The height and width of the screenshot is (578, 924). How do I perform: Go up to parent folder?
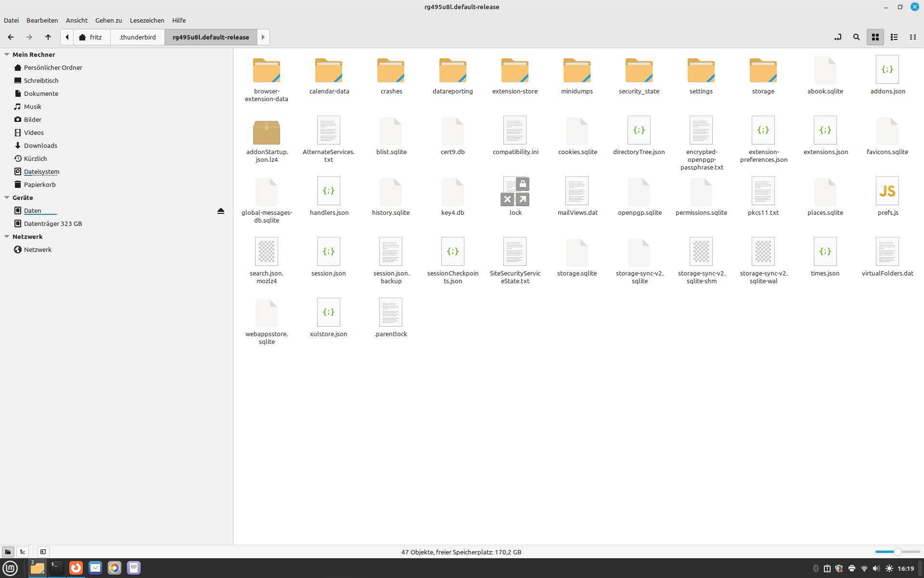pyautogui.click(x=48, y=37)
